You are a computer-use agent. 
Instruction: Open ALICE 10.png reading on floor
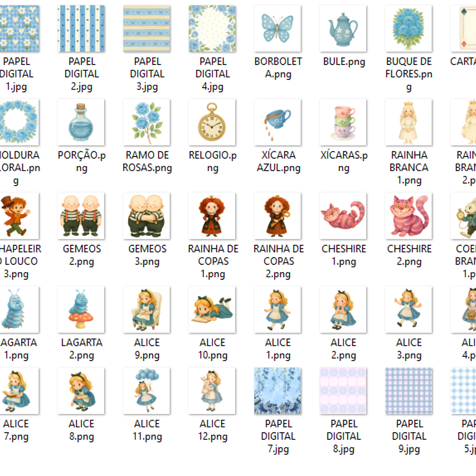[x=212, y=309]
